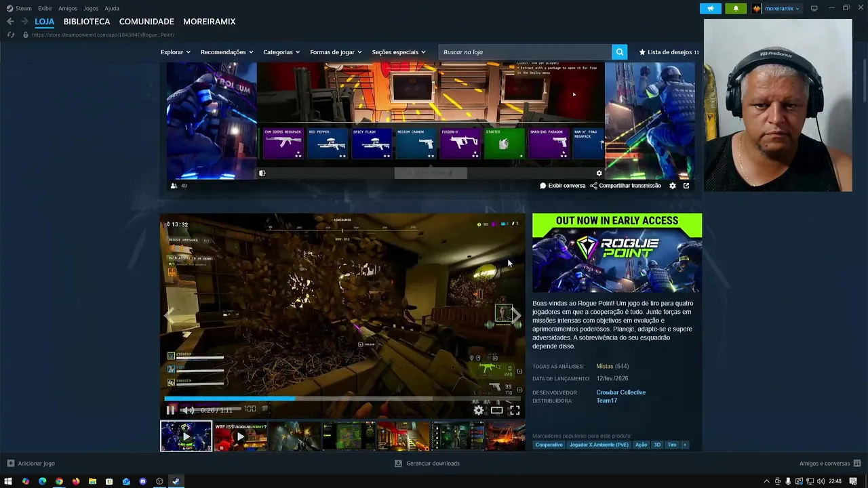
Task: Open the Windows Start menu
Action: point(8,481)
